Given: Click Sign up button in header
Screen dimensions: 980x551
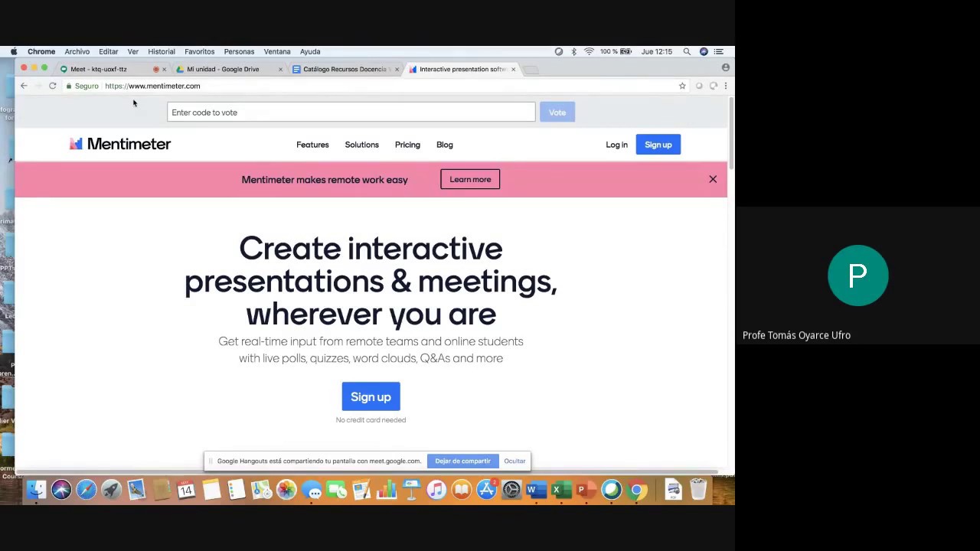Looking at the screenshot, I should coord(658,145).
